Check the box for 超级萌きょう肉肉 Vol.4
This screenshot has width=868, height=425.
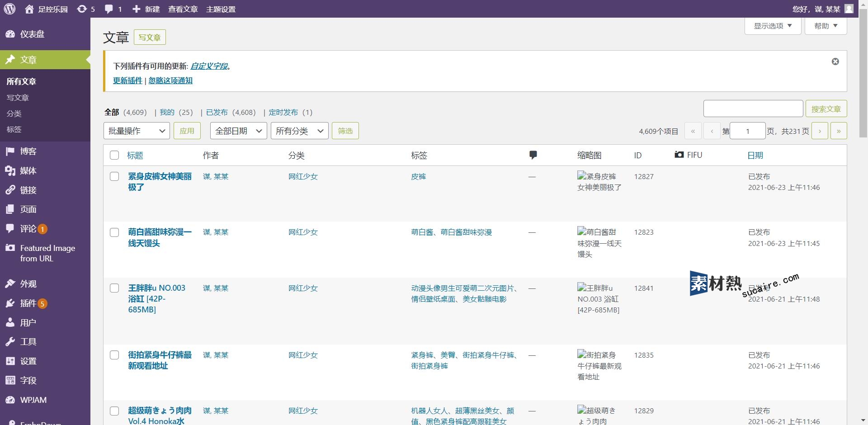pyautogui.click(x=114, y=411)
